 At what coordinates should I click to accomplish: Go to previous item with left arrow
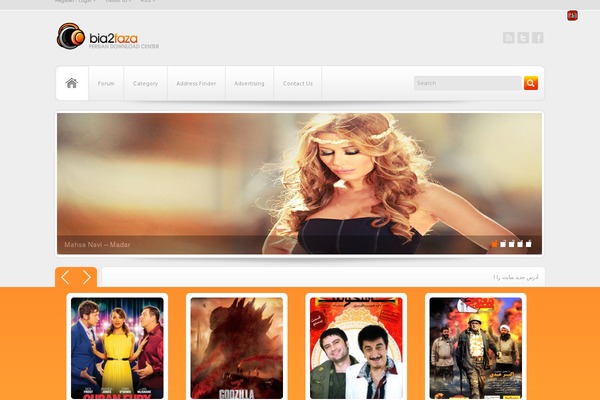(65, 277)
